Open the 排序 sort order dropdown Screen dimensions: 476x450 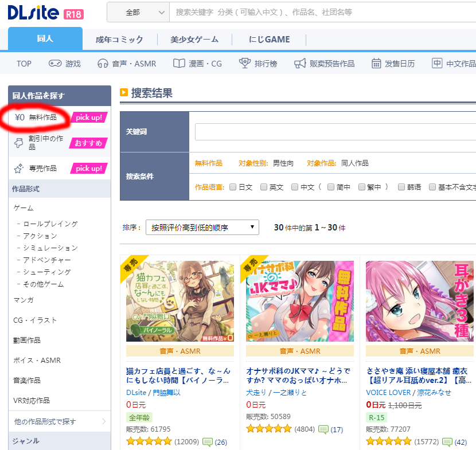click(202, 227)
